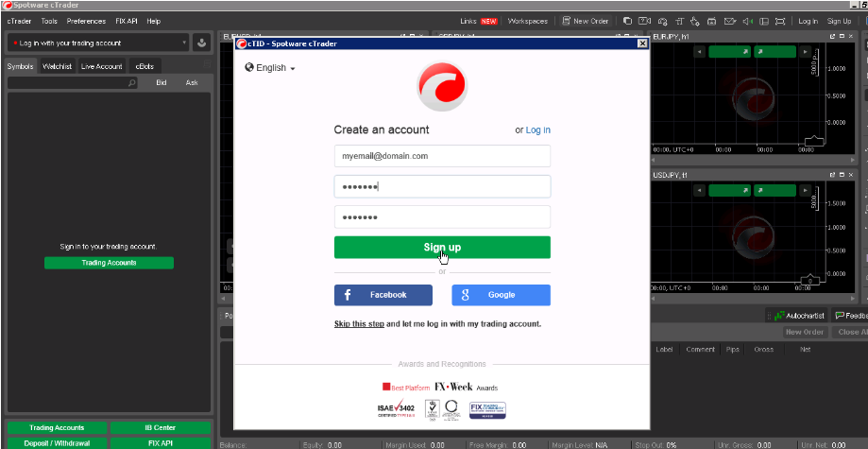Open Workspaces in the top toolbar
The image size is (868, 449).
pos(528,21)
